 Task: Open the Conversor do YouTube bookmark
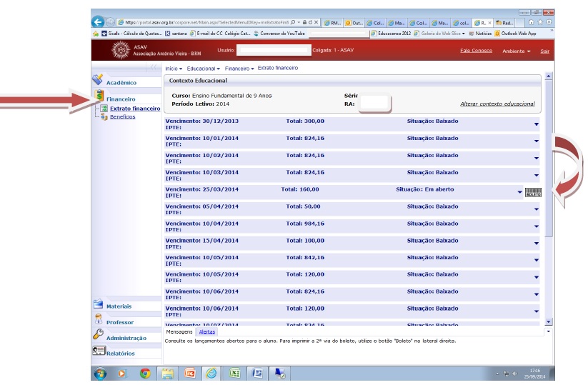pyautogui.click(x=279, y=34)
